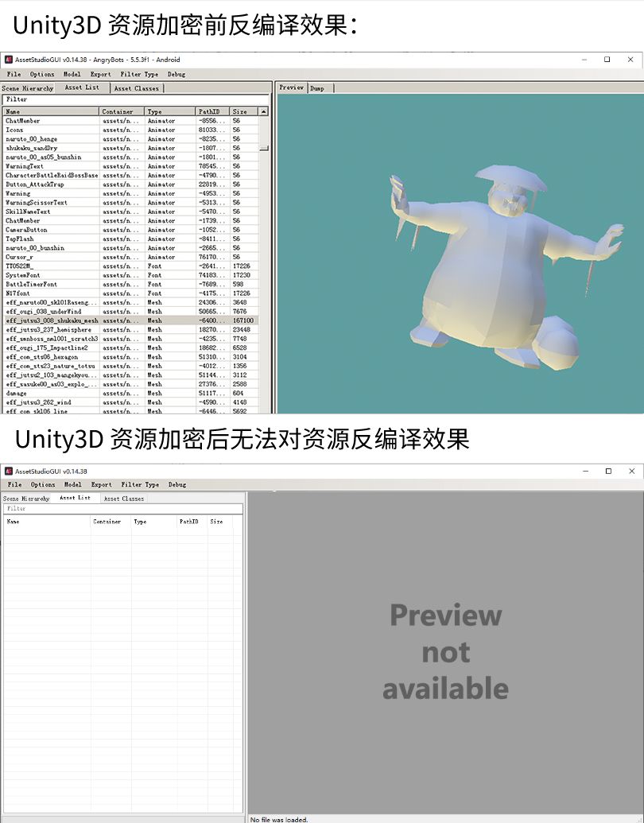
Task: Open File menu in lower AssetStudio window
Action: click(14, 484)
